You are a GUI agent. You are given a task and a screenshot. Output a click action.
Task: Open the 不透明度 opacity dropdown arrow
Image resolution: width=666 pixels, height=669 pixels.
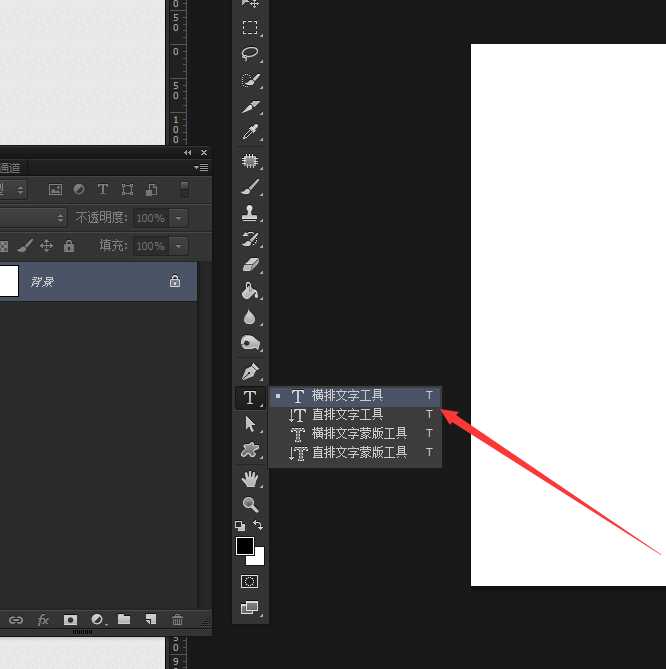tap(179, 218)
